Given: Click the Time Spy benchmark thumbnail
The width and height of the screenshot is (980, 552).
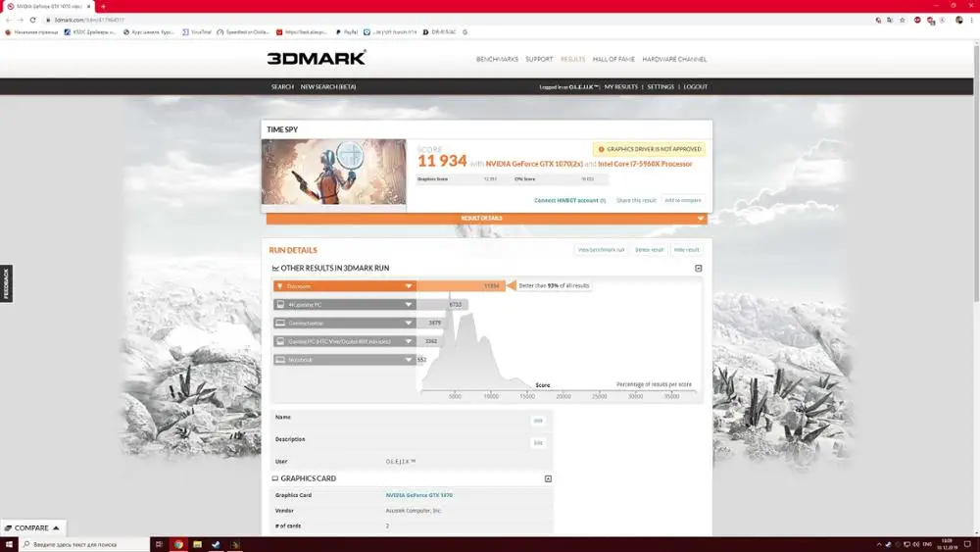Looking at the screenshot, I should pos(334,172).
